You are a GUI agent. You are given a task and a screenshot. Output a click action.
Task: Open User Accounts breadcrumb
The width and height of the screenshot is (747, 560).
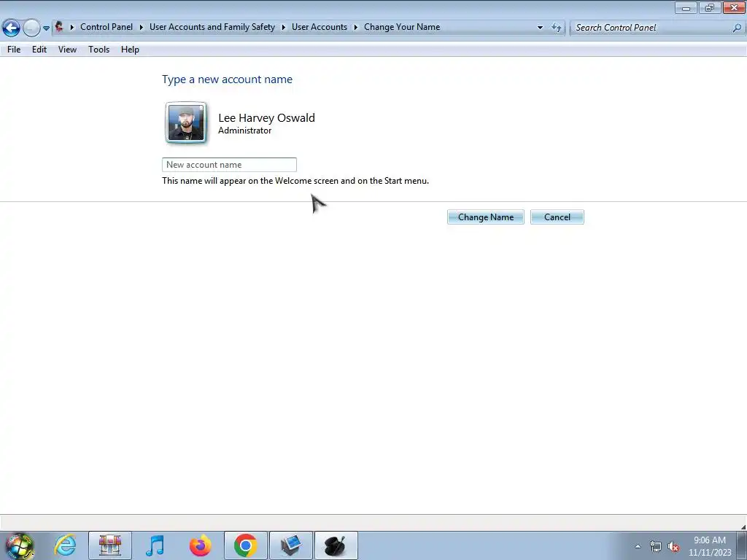(320, 27)
